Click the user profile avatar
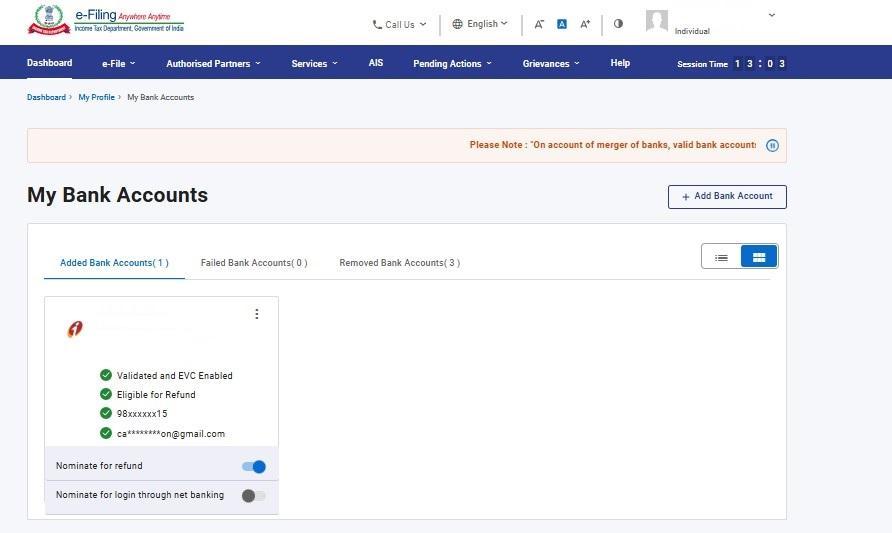 [657, 21]
